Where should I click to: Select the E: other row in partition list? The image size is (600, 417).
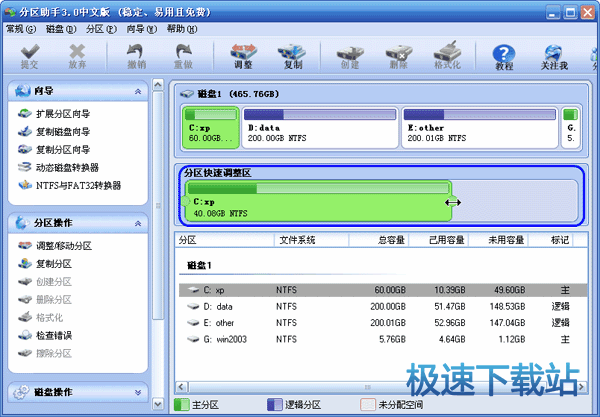coord(383,323)
